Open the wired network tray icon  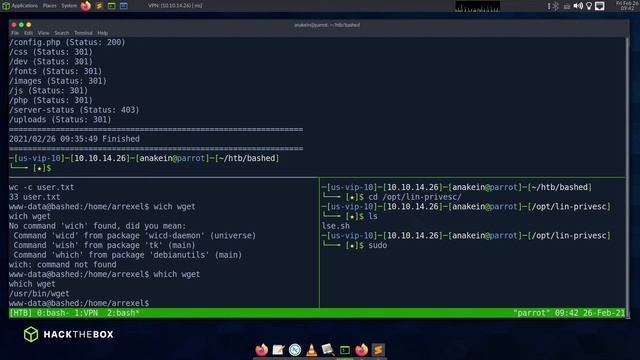click(x=600, y=6)
